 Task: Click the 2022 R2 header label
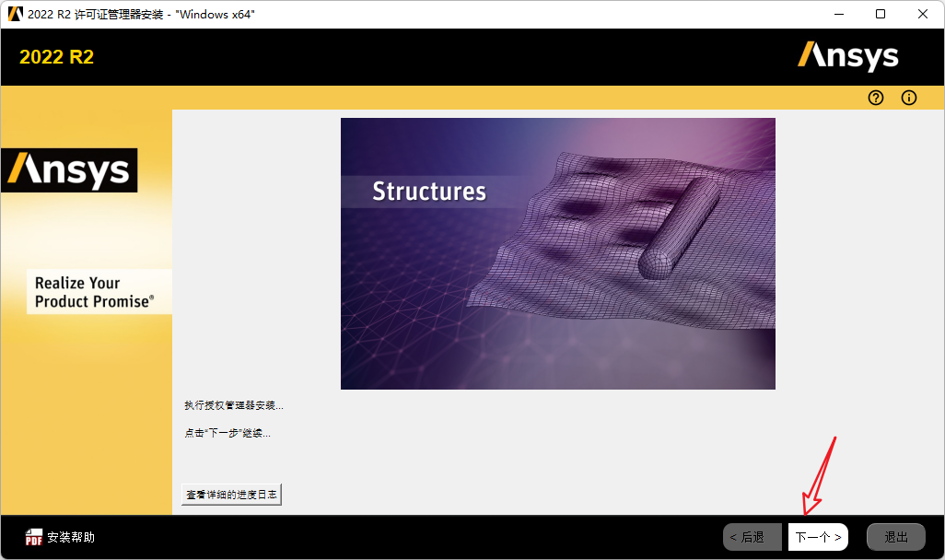55,56
